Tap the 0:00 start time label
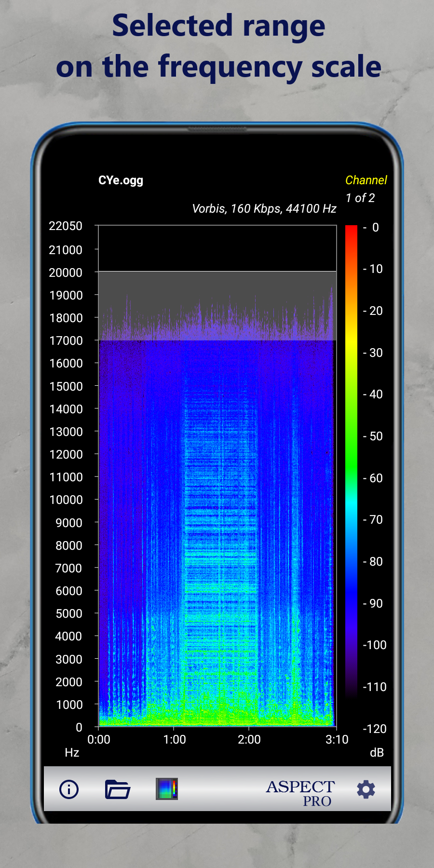Image resolution: width=434 pixels, height=868 pixels. tap(99, 740)
